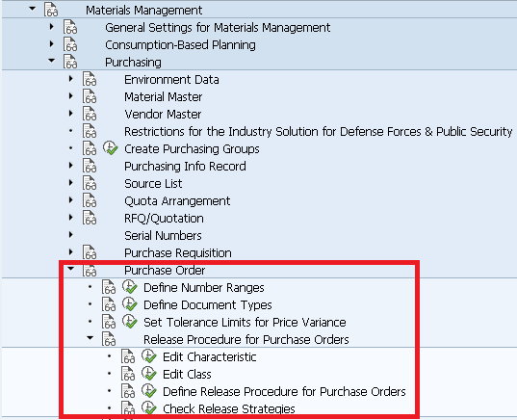
Task: Expand the Purchase Requisition node
Action: tap(70, 252)
